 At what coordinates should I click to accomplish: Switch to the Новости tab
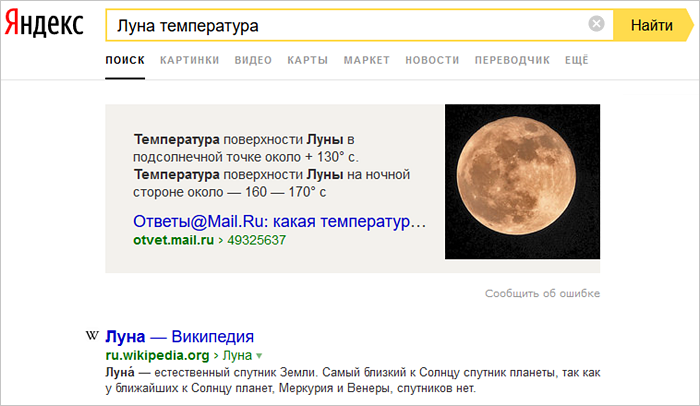pyautogui.click(x=432, y=60)
